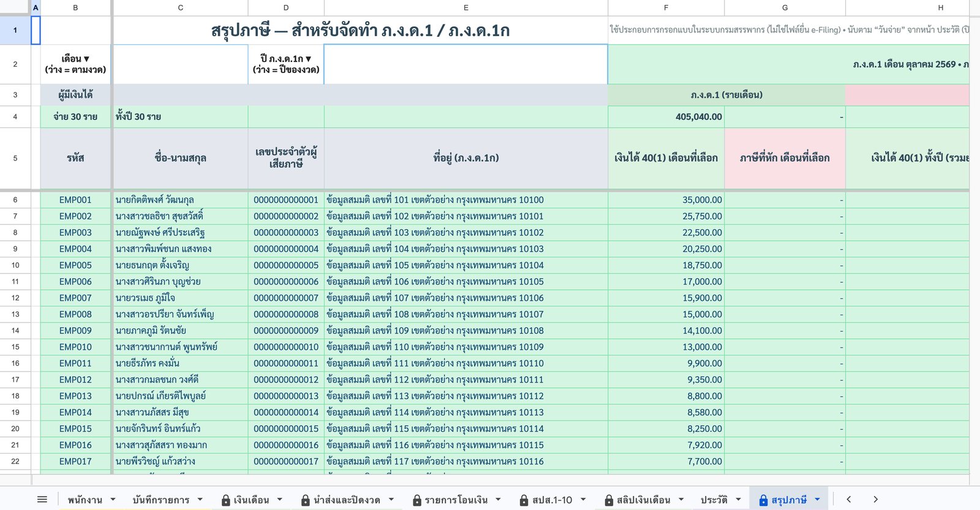Click income cell 7,700.00 for EMP017
The height and width of the screenshot is (510, 980).
coord(666,462)
